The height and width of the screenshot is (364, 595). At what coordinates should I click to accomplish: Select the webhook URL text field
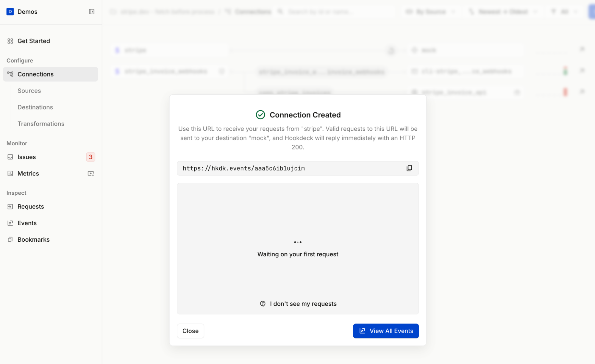pyautogui.click(x=286, y=168)
